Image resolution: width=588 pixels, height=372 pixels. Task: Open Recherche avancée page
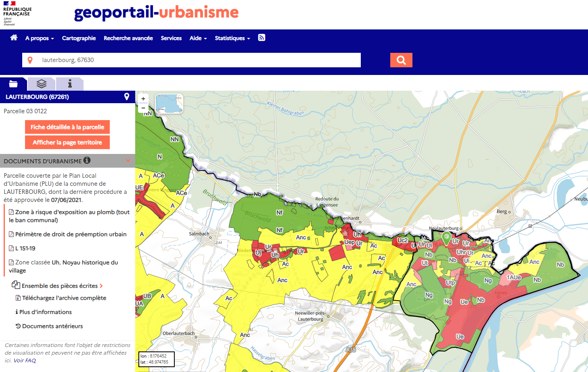pyautogui.click(x=128, y=38)
